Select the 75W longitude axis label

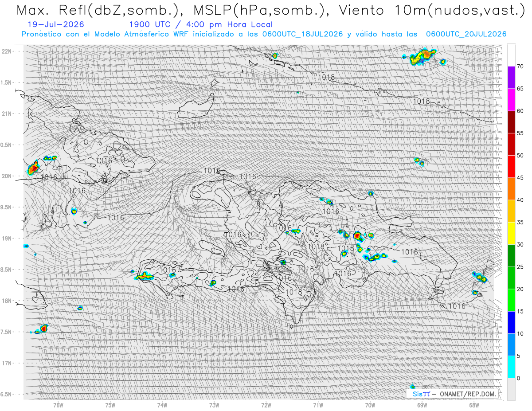110,405
